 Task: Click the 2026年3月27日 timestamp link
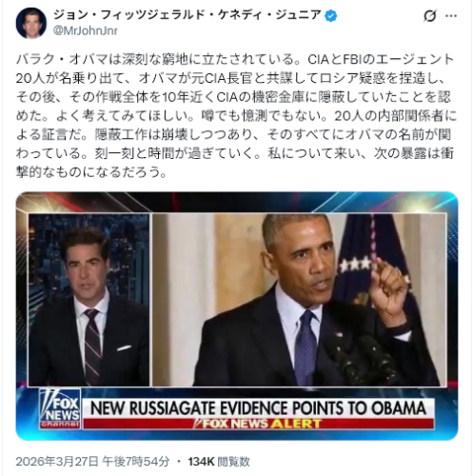(92, 462)
